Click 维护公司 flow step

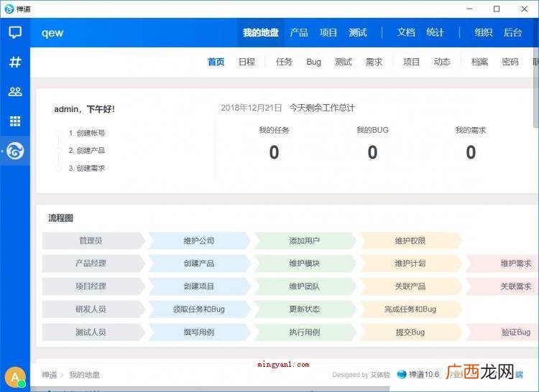point(199,241)
